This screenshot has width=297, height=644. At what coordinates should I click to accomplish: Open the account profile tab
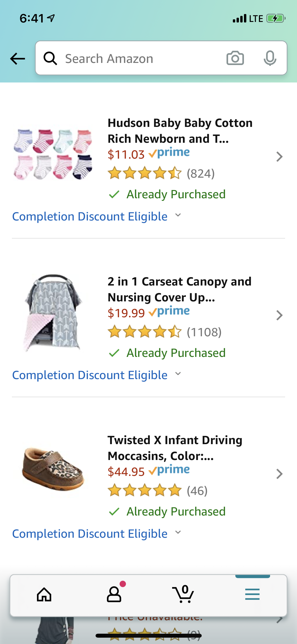click(x=114, y=595)
